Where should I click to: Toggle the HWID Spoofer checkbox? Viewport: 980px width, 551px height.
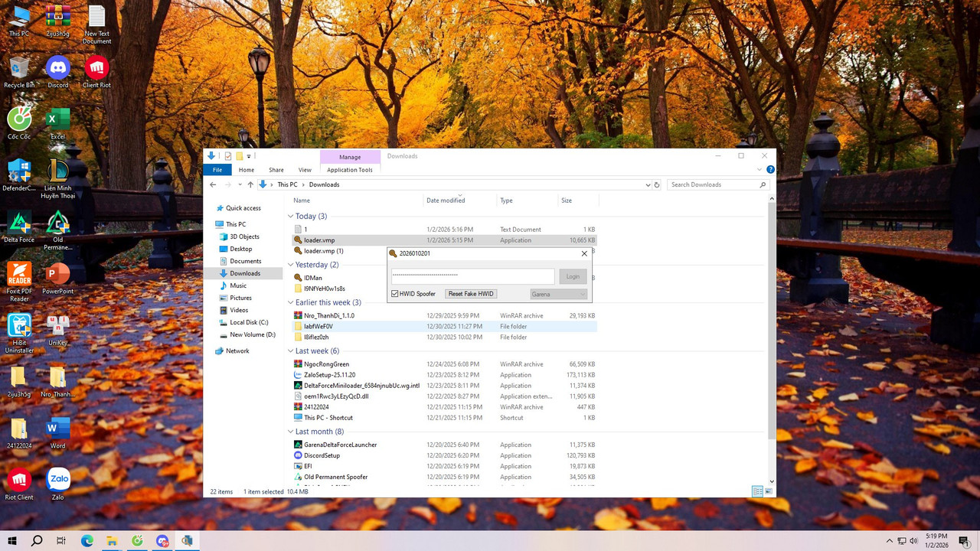394,294
